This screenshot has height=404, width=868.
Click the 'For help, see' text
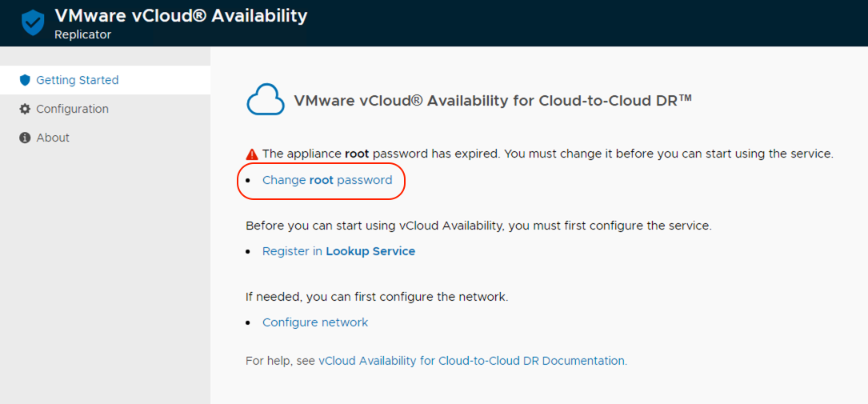click(281, 361)
